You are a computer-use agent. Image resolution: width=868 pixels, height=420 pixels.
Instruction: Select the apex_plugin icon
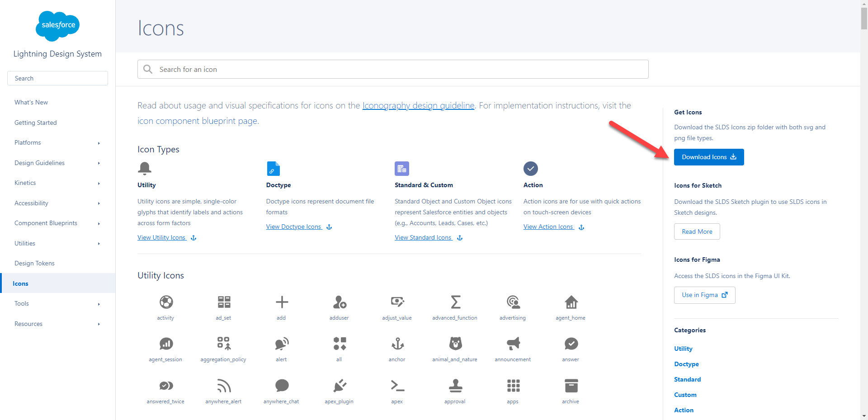coord(339,386)
